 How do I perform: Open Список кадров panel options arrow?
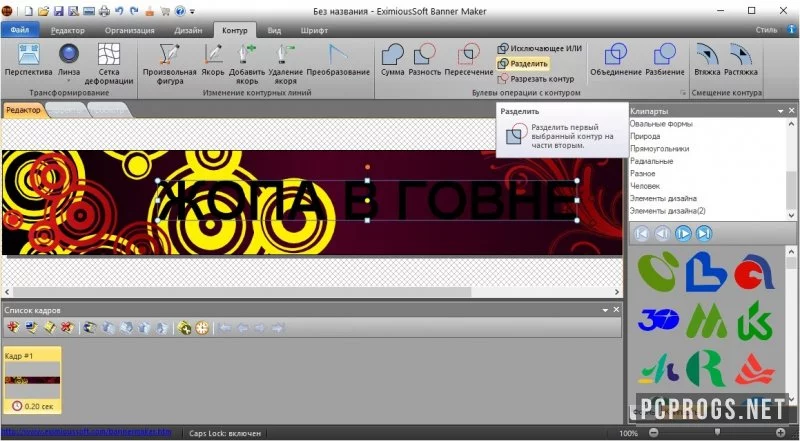pyautogui.click(x=605, y=310)
